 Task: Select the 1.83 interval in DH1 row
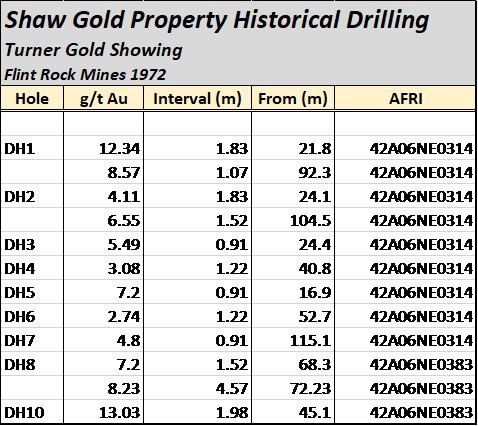(x=232, y=149)
